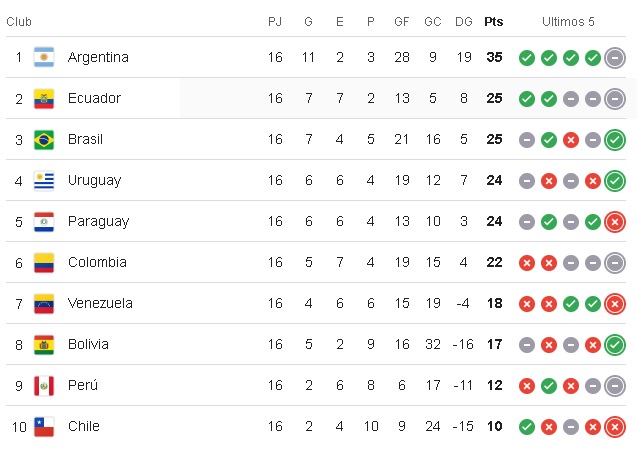
Task: Click Paraguay's latest match loss icon
Action: pos(615,222)
